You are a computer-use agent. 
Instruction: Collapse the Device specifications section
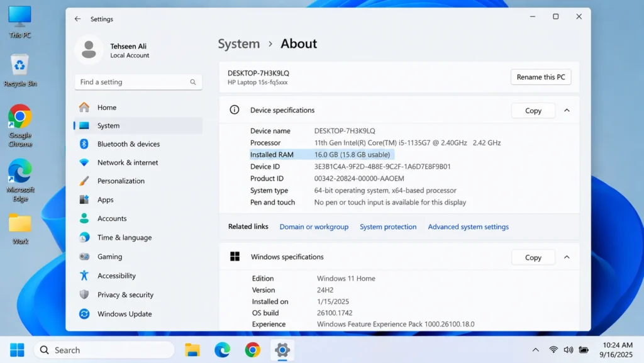coord(567,110)
